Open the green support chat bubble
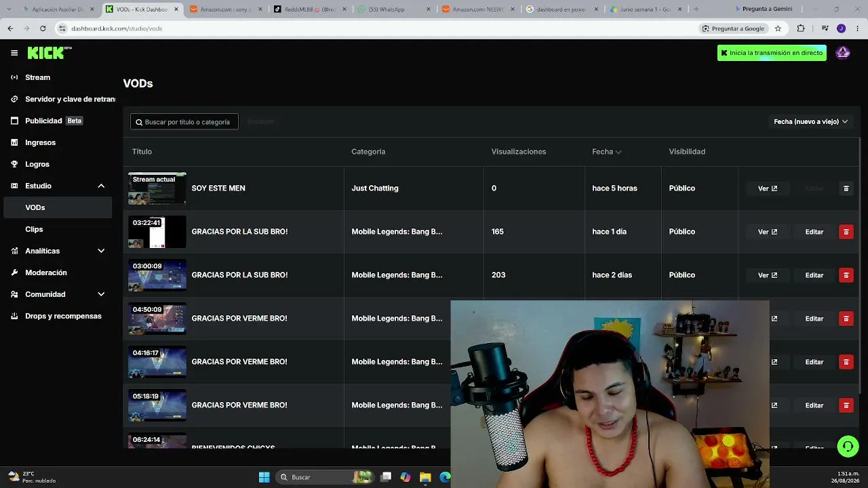This screenshot has height=488, width=868. (848, 446)
